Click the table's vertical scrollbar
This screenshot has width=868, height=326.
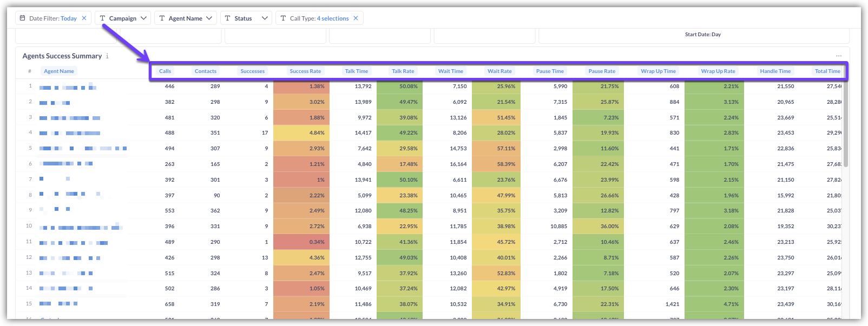pos(845,124)
